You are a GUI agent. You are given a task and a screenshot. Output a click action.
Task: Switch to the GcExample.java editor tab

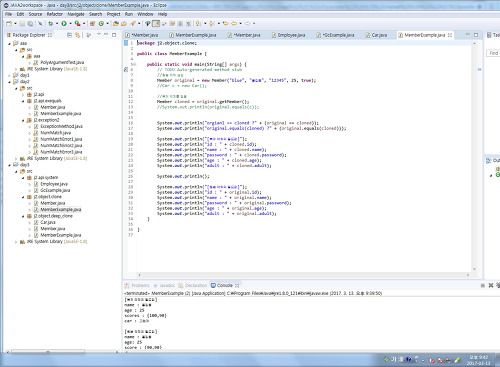tap(335, 35)
